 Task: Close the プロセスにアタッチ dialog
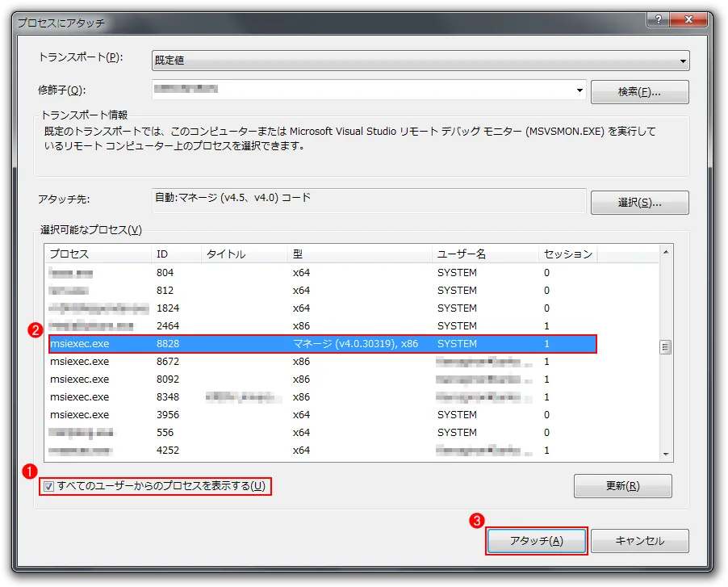click(x=688, y=19)
